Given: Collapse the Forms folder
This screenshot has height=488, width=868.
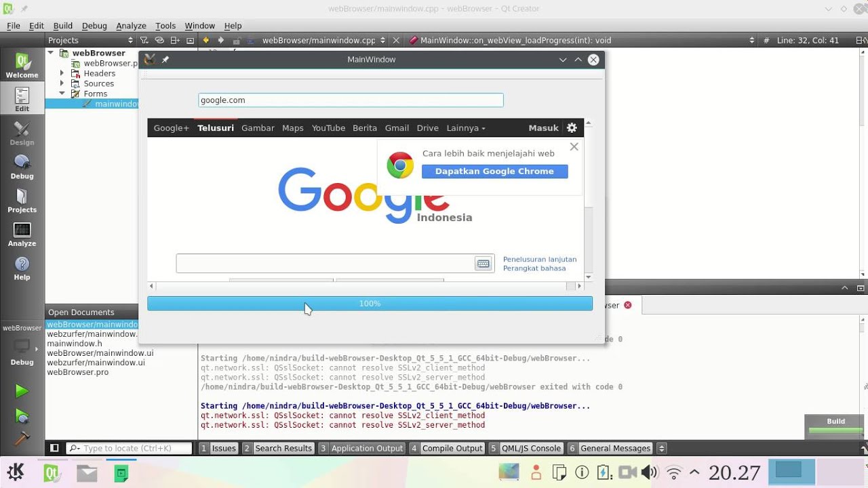Looking at the screenshot, I should pyautogui.click(x=62, y=94).
